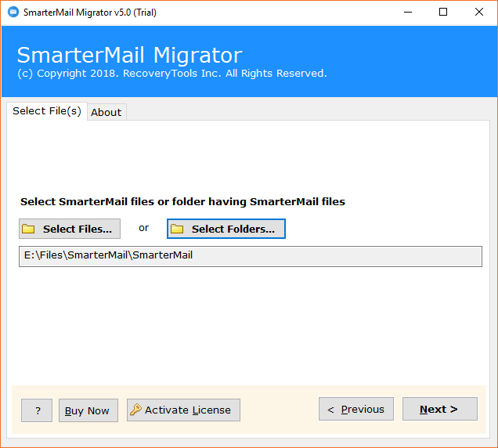Open Activate License with key icon
Screen dimensions: 498x448
[183, 410]
